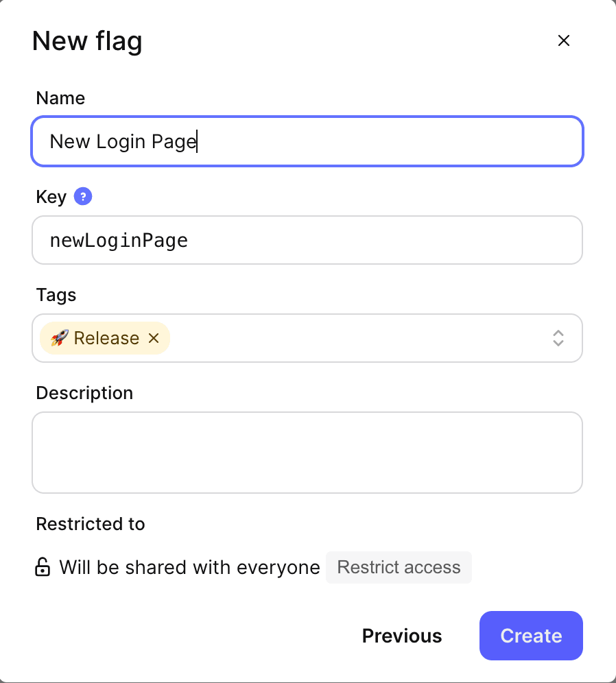616x683 pixels.
Task: Click the newLoginPage key field
Action: 307,240
